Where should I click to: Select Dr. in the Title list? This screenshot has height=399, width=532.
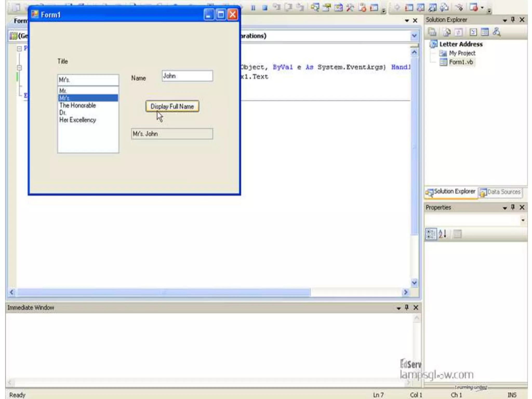point(88,112)
